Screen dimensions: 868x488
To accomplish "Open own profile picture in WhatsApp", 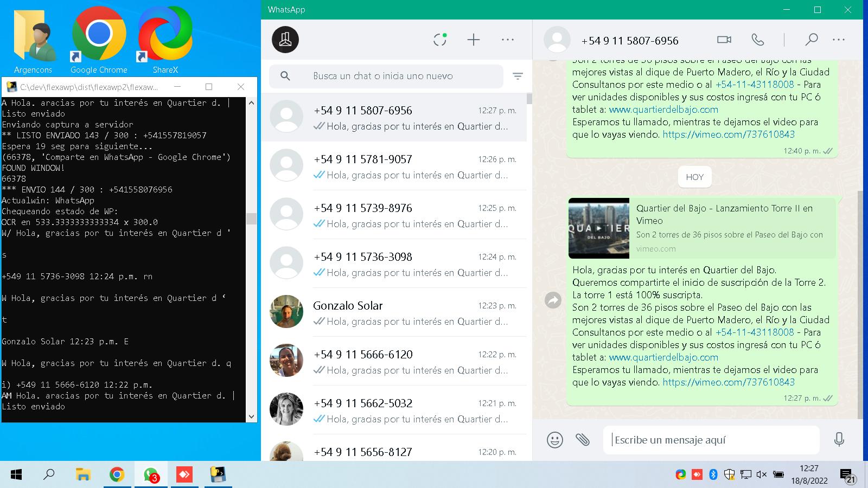I will coord(285,40).
